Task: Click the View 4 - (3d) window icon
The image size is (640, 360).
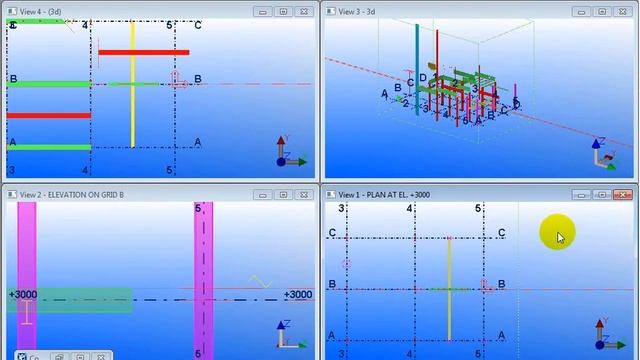Action: pyautogui.click(x=12, y=11)
